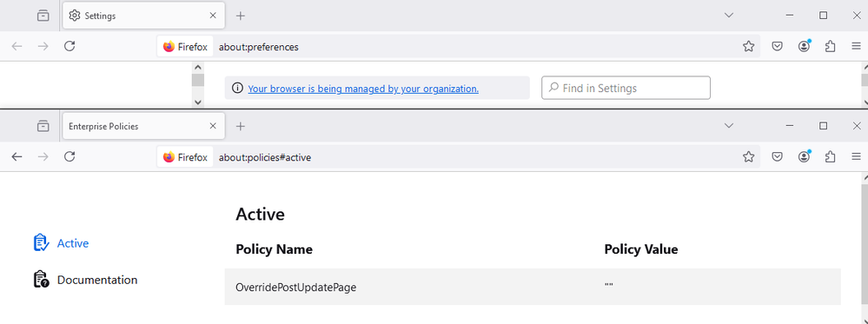The width and height of the screenshot is (868, 324).
Task: Close the Enterprise Policies tab
Action: point(213,126)
